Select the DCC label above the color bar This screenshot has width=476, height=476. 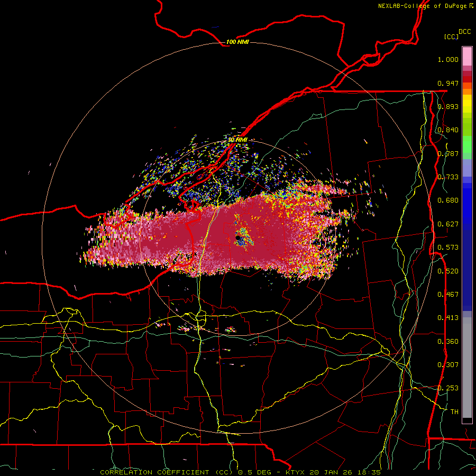pyautogui.click(x=465, y=32)
